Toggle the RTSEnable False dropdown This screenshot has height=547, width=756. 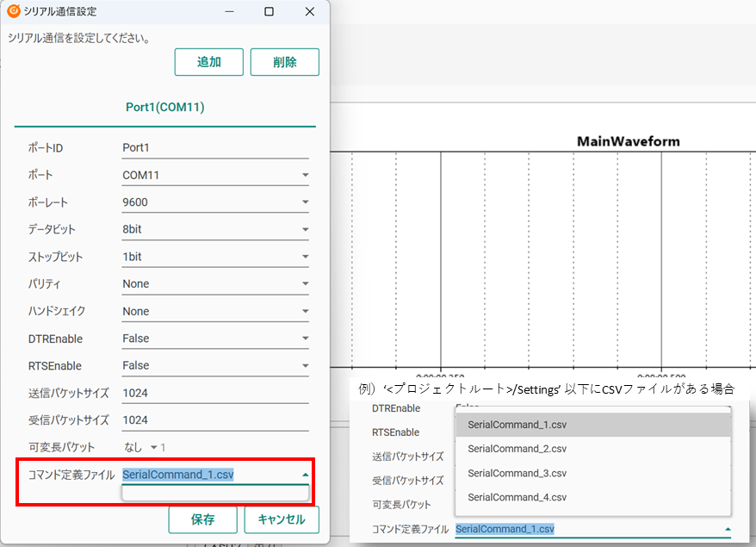(214, 365)
